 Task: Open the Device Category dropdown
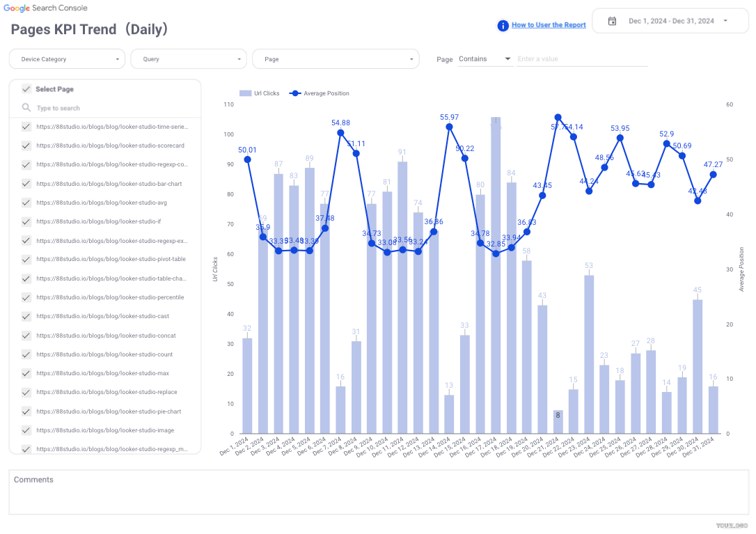click(x=67, y=59)
